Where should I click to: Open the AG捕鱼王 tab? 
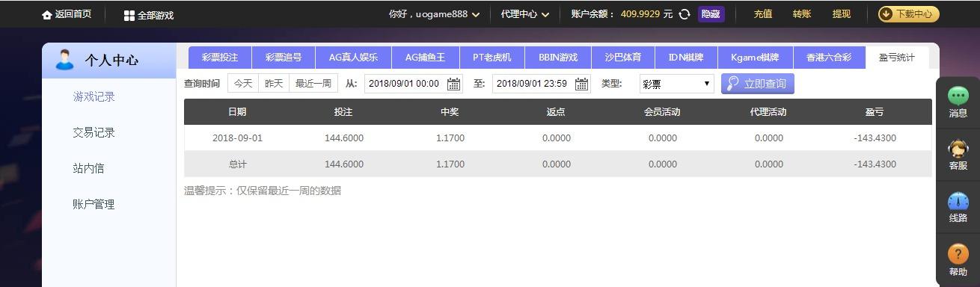(425, 58)
